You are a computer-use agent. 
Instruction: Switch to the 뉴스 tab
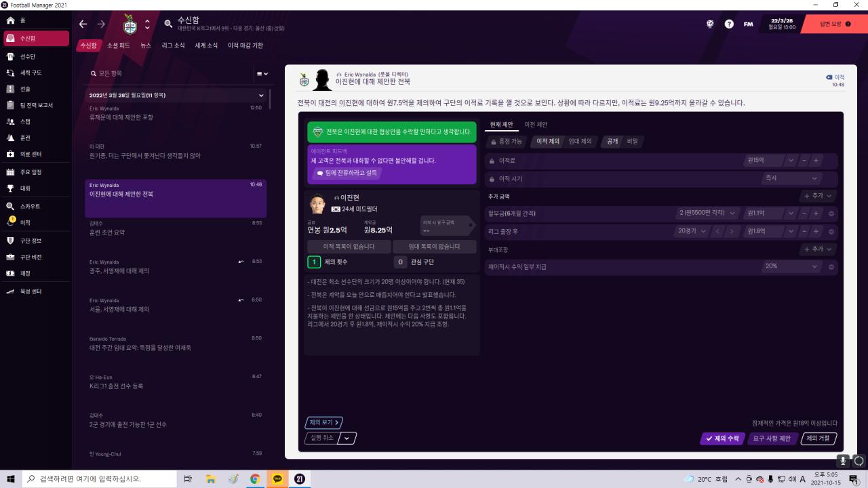(x=146, y=45)
